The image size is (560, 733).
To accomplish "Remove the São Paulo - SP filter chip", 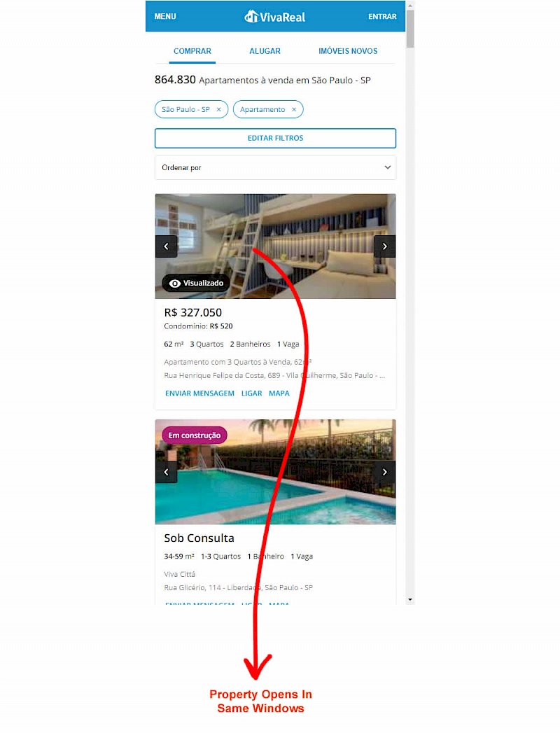I will pos(219,109).
